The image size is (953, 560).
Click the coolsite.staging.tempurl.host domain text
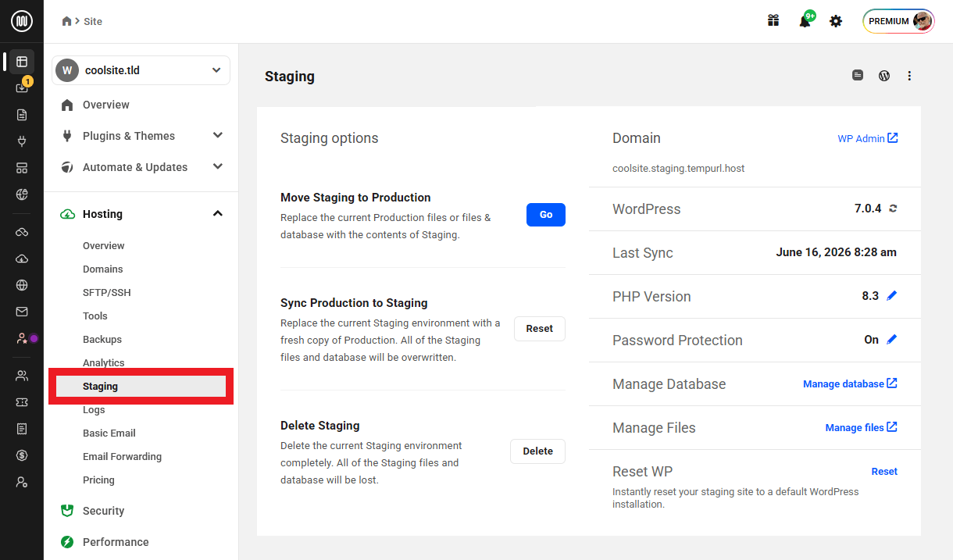(679, 168)
